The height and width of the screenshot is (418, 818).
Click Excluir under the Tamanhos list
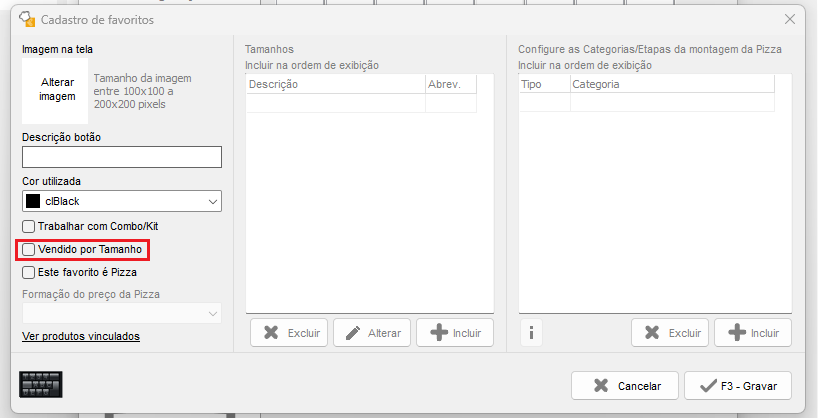click(289, 333)
